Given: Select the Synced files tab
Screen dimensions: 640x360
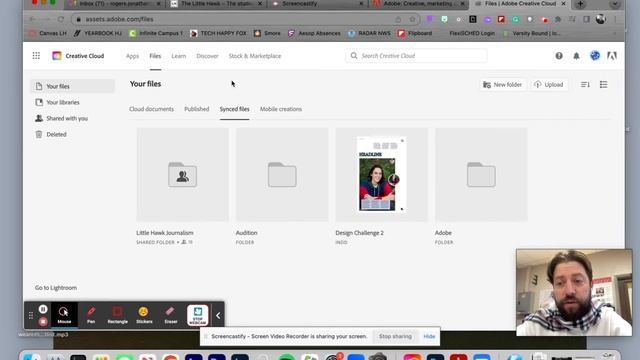Looking at the screenshot, I should click(234, 109).
